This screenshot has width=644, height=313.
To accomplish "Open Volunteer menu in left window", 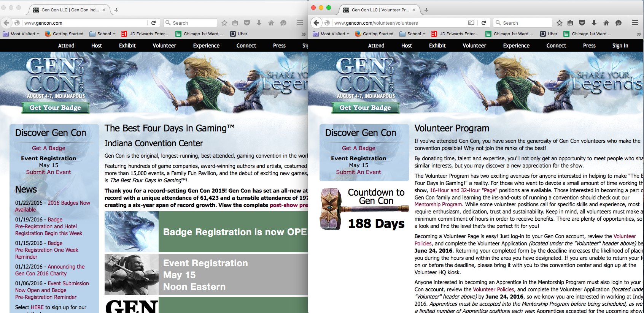I will (164, 46).
